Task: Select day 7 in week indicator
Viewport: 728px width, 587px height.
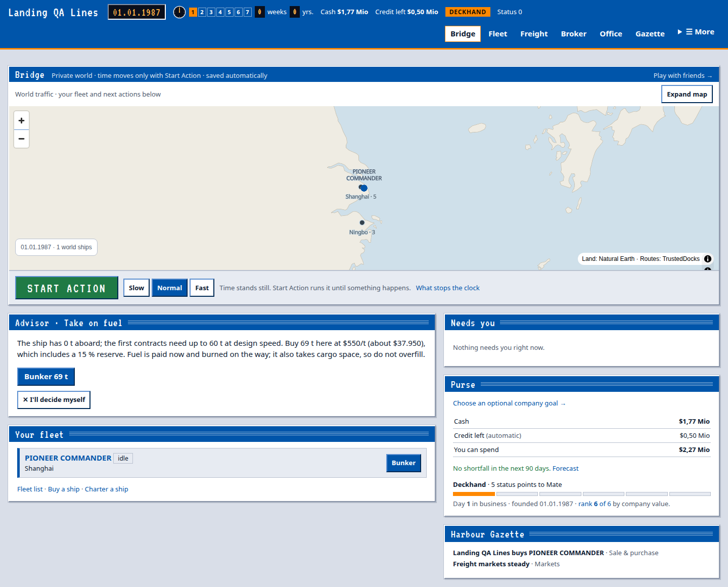Action: coord(248,12)
